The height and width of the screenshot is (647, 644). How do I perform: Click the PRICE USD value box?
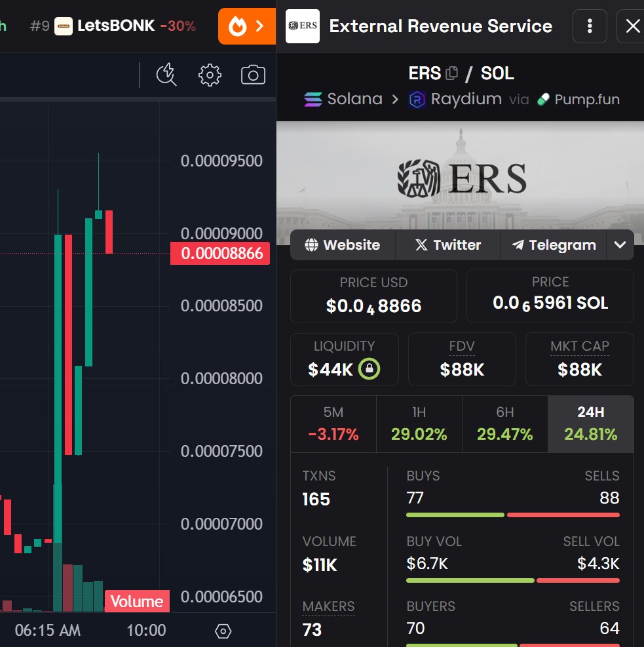pyautogui.click(x=373, y=296)
